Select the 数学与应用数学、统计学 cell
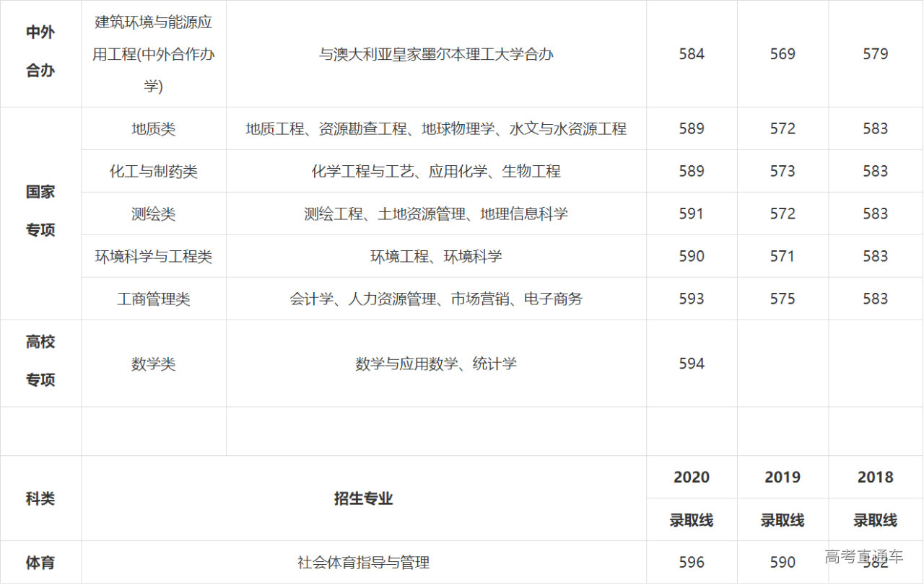924x585 pixels. pos(436,364)
